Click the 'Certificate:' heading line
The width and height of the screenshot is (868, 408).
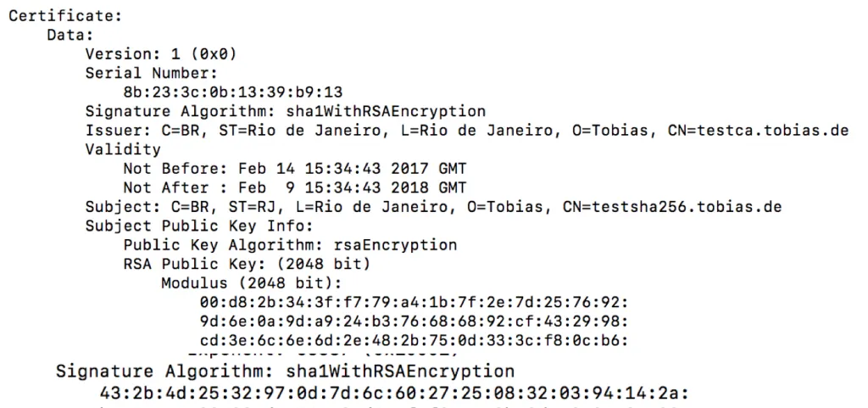click(x=64, y=16)
